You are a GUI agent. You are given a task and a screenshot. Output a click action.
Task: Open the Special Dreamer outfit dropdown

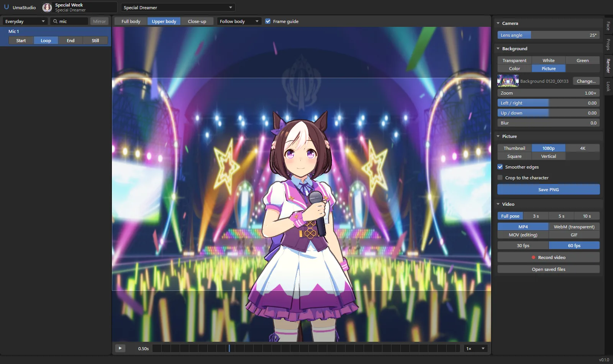(178, 8)
